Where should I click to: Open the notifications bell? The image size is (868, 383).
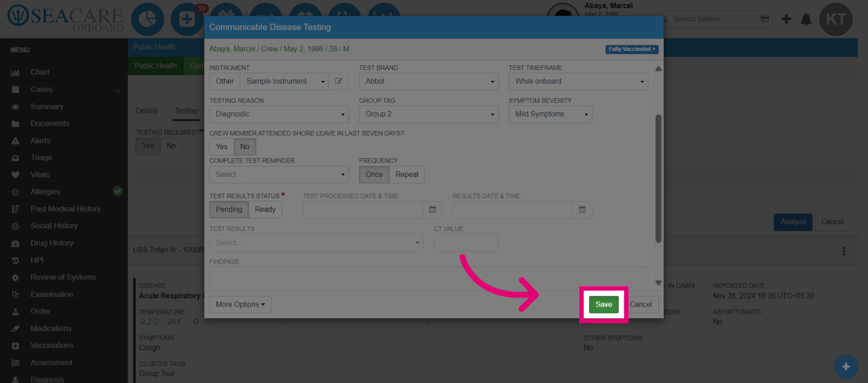806,19
